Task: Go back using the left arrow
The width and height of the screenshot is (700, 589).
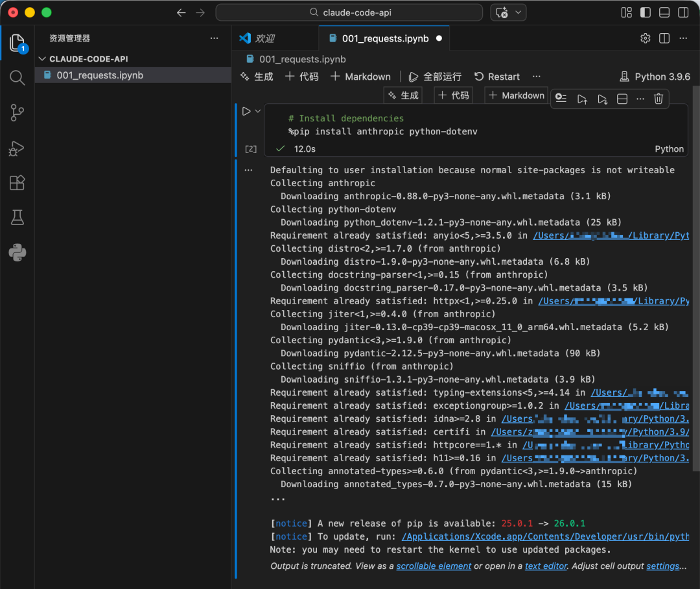Action: [x=181, y=12]
